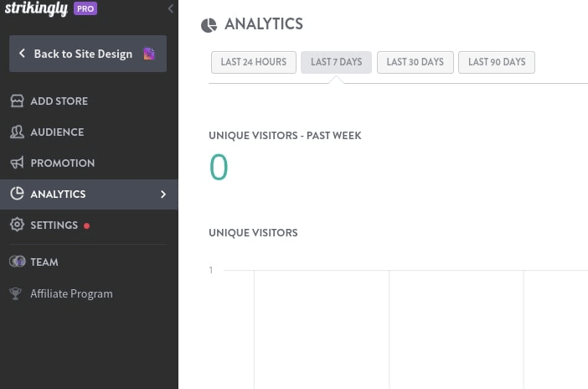Open the Affiliate Program link
This screenshot has width=588, height=389.
[x=72, y=293]
